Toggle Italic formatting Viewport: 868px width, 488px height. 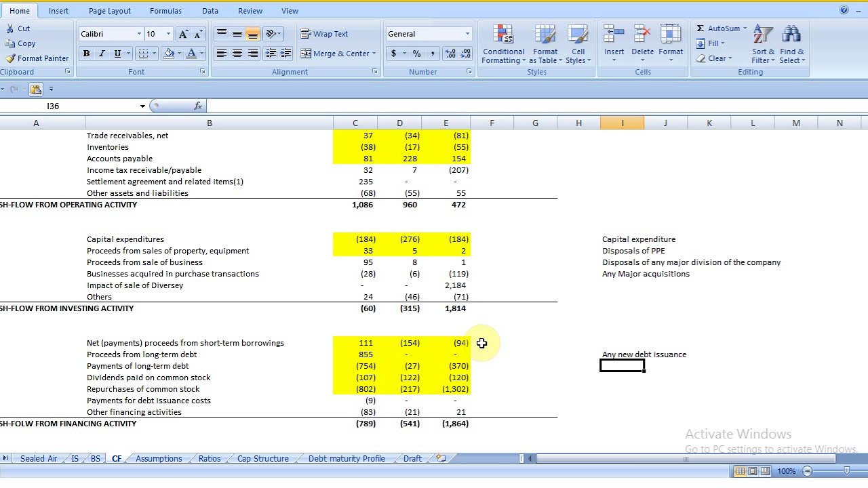[102, 54]
